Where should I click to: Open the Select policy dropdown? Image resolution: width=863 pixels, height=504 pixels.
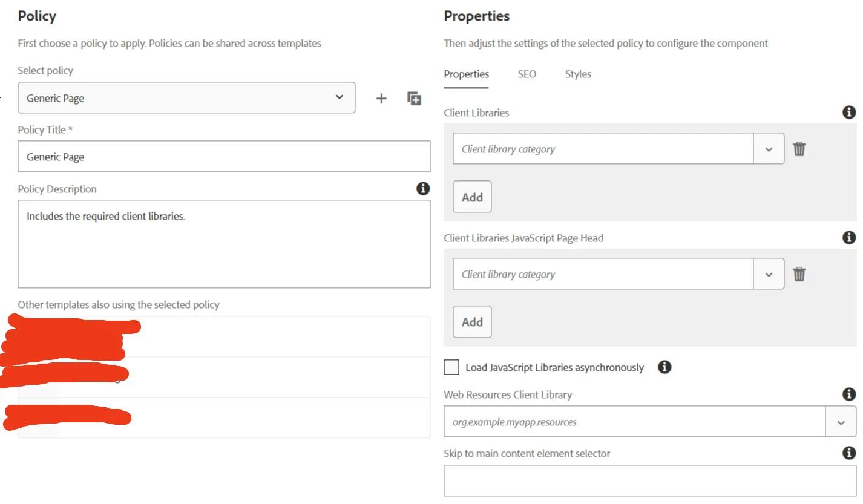[186, 98]
